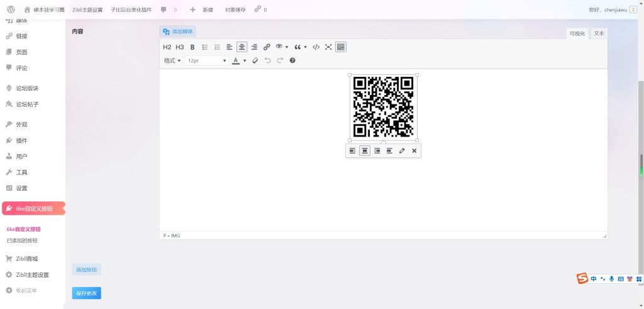Click the undo arrow in editor toolbar
The image size is (644, 309).
268,61
